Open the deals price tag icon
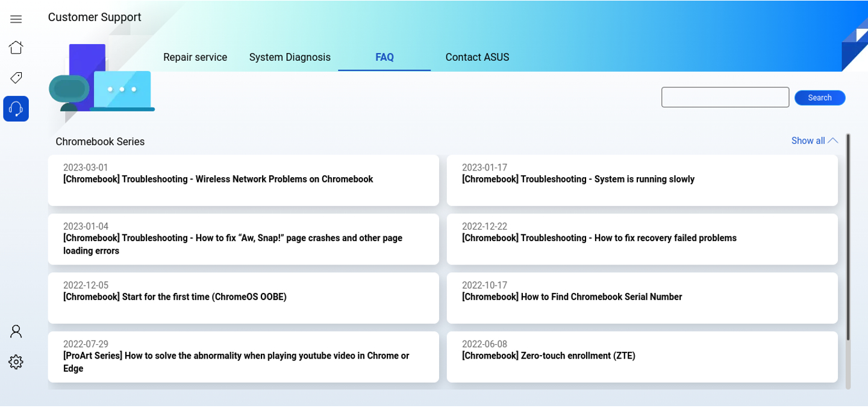The image size is (868, 408). 16,78
